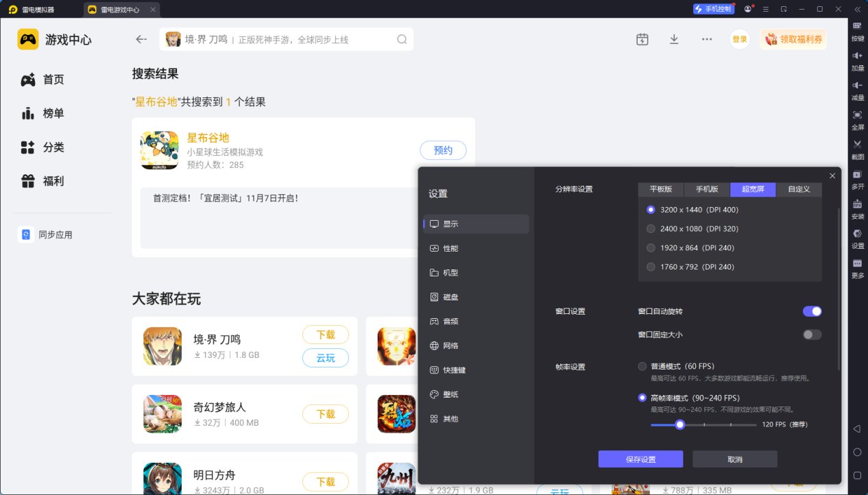Switch to the tablet (平板版) resolution tab
Image resolution: width=868 pixels, height=495 pixels.
coord(661,189)
